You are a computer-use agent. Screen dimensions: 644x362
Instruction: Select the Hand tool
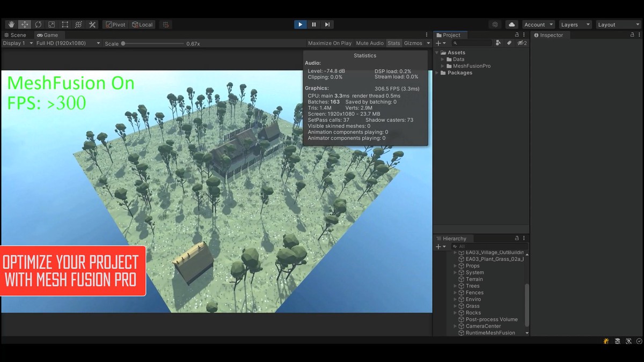pos(11,25)
